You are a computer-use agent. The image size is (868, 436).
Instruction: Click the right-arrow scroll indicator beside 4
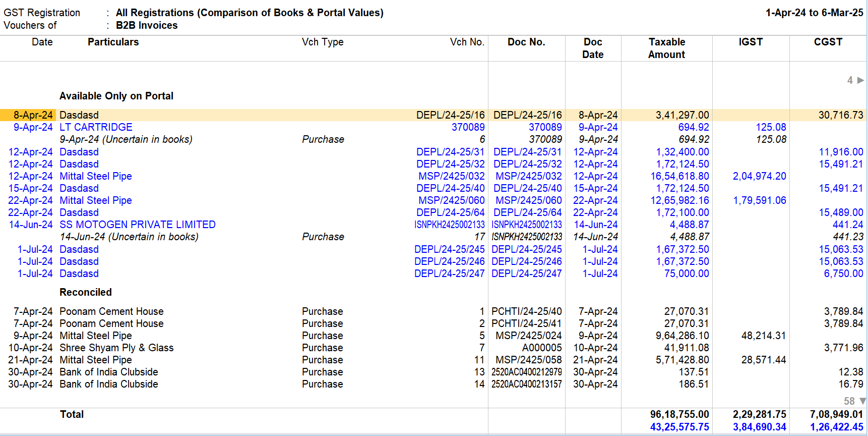tap(860, 80)
